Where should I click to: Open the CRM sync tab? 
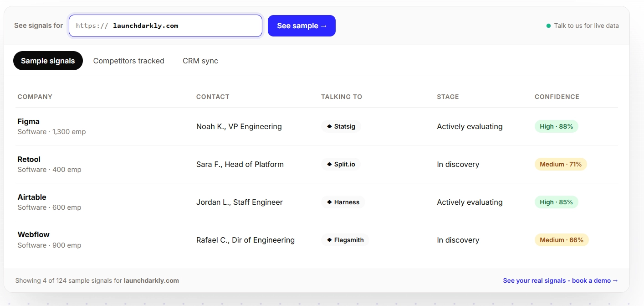(x=200, y=61)
